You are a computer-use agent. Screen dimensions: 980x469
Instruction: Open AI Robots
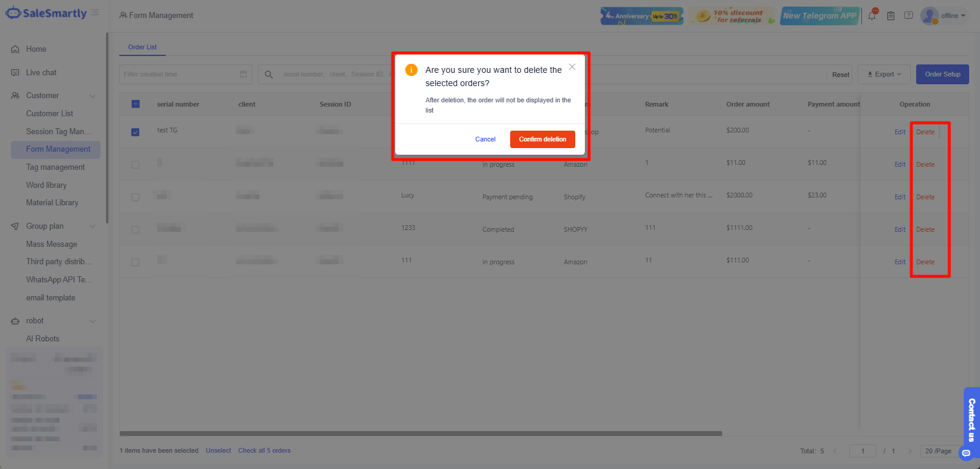43,339
